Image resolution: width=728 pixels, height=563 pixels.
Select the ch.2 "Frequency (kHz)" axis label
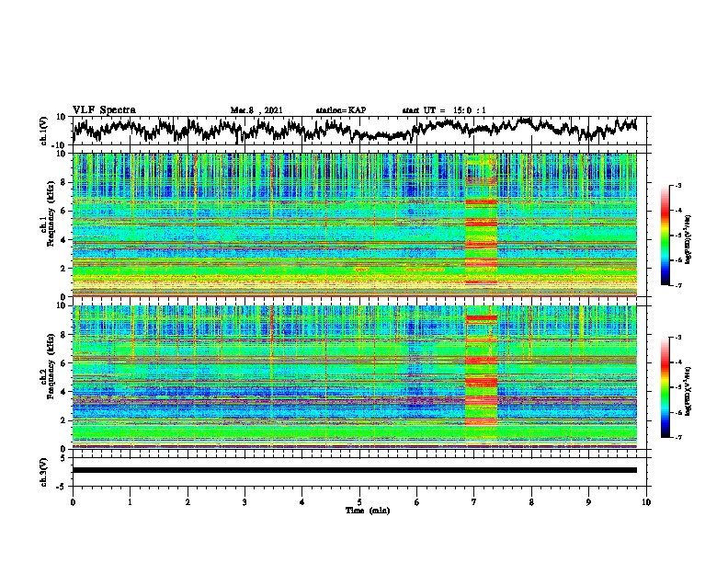[51, 366]
